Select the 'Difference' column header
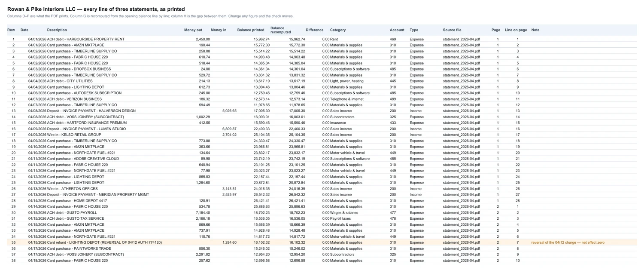Viewport: 644px width, 270px height. pos(315,30)
